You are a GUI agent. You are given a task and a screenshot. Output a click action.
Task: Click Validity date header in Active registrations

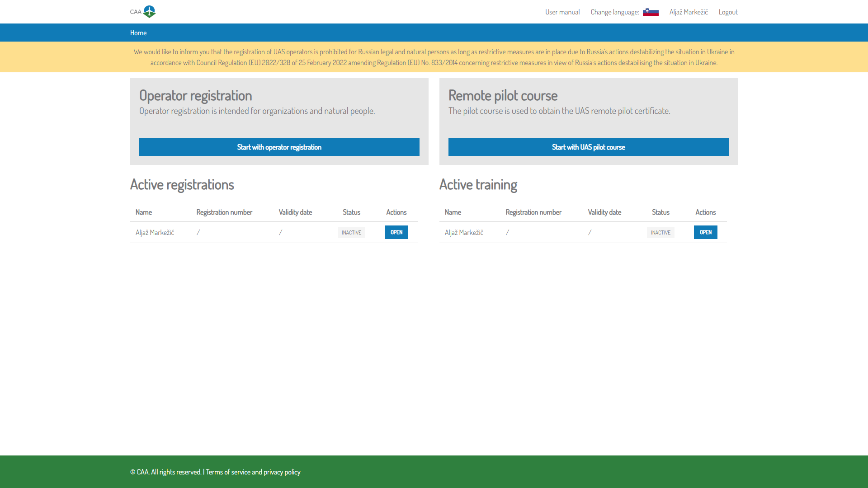coord(295,212)
